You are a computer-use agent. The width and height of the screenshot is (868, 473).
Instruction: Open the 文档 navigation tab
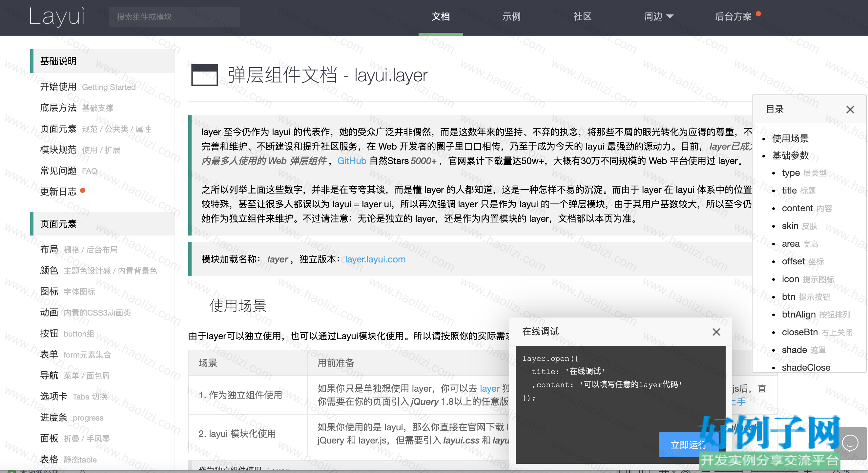[441, 16]
